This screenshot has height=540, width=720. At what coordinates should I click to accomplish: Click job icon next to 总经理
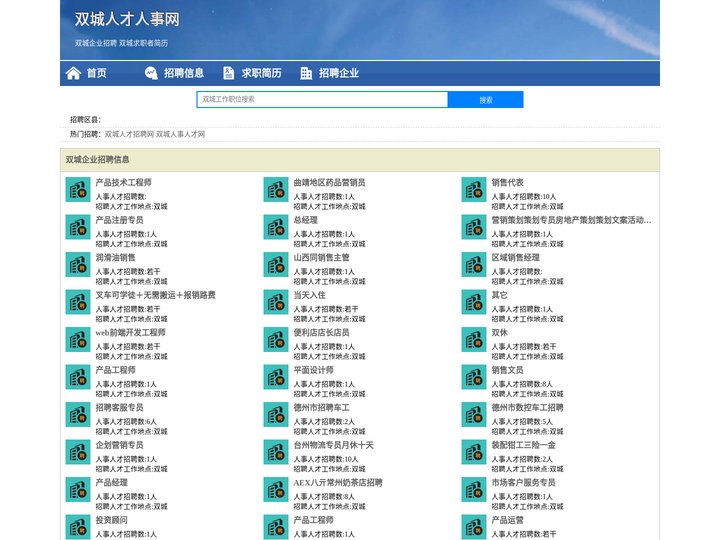click(x=276, y=227)
